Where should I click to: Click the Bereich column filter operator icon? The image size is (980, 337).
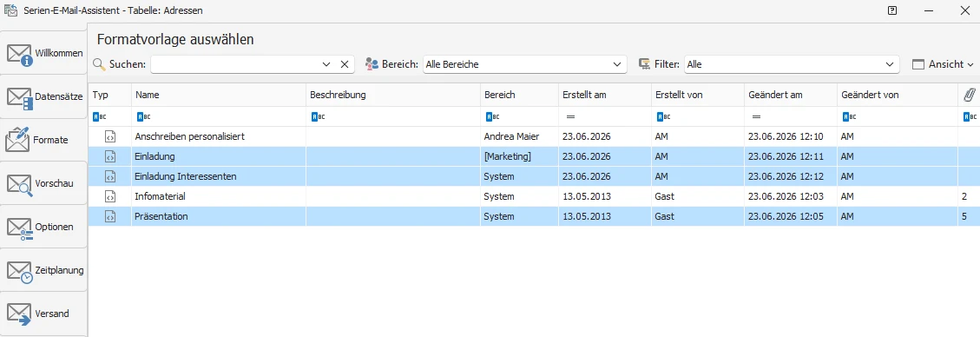pos(492,116)
